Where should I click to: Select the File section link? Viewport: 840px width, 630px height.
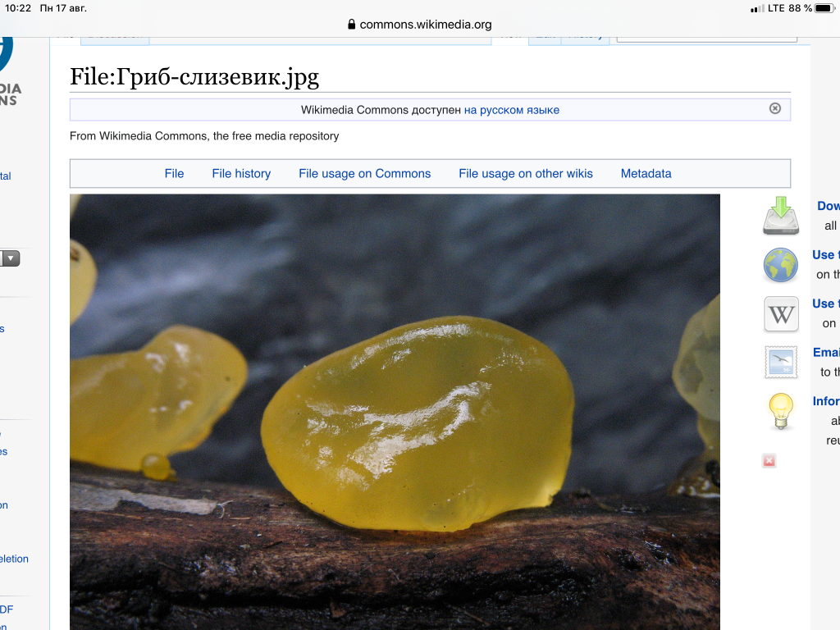pyautogui.click(x=174, y=173)
